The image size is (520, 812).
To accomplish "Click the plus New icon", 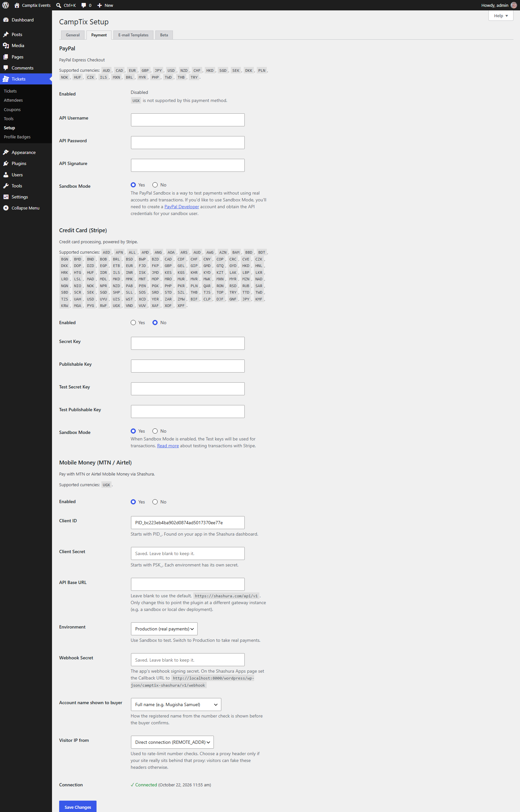I will coord(99,5).
